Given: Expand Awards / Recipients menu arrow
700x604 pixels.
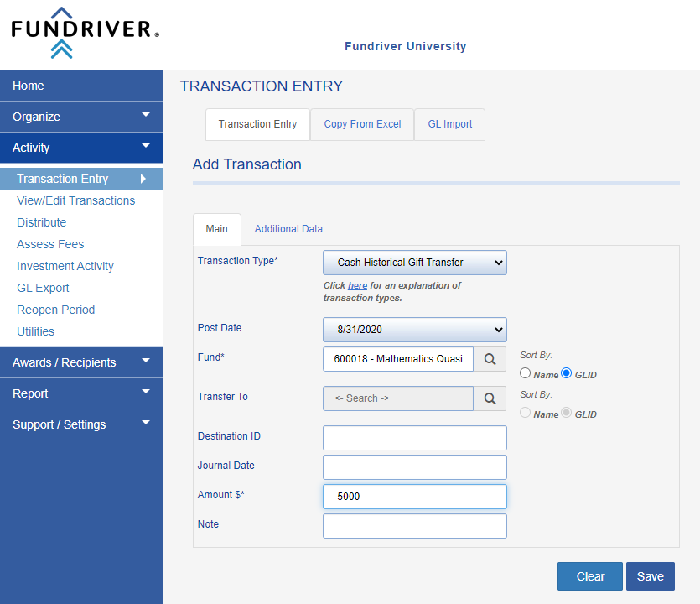Looking at the screenshot, I should click(x=146, y=361).
